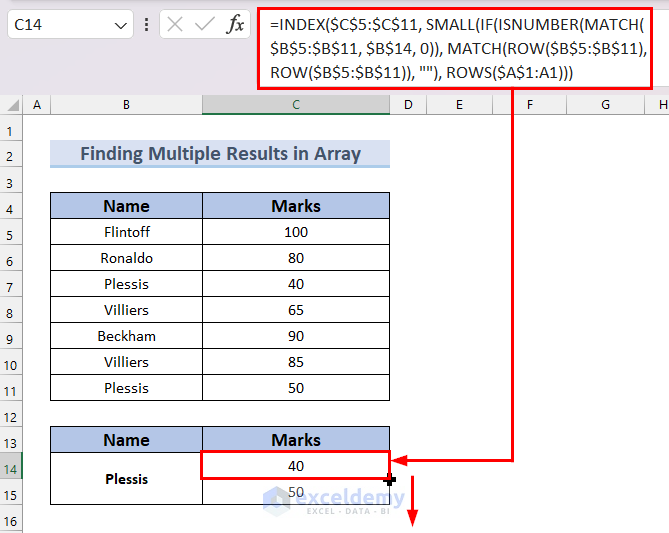The image size is (669, 533).
Task: Confirm formula with the checkmark icon
Action: tap(204, 24)
